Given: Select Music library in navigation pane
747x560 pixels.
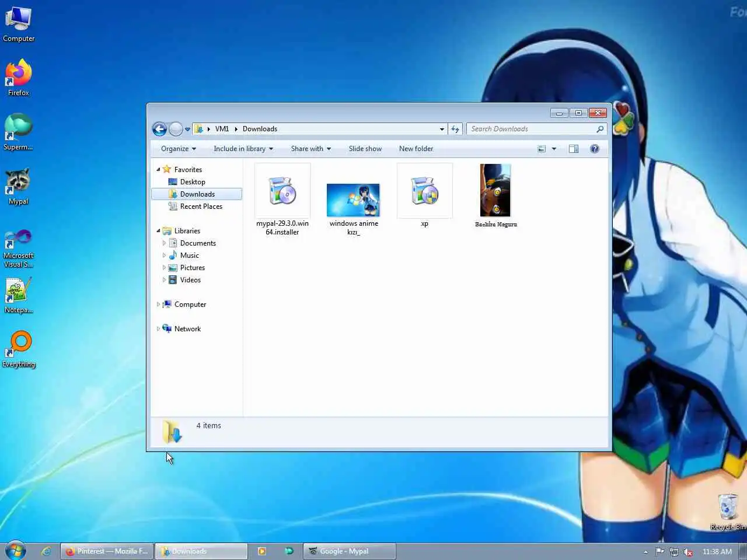Looking at the screenshot, I should coord(190,256).
